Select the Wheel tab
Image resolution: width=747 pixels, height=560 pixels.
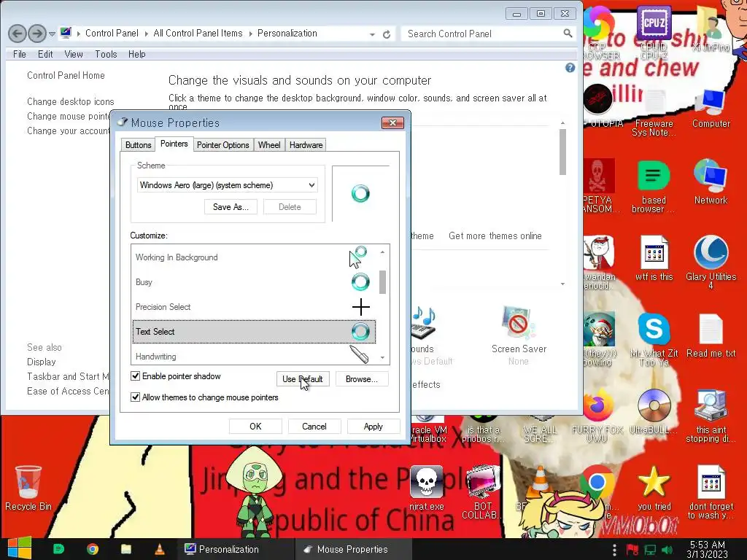269,145
